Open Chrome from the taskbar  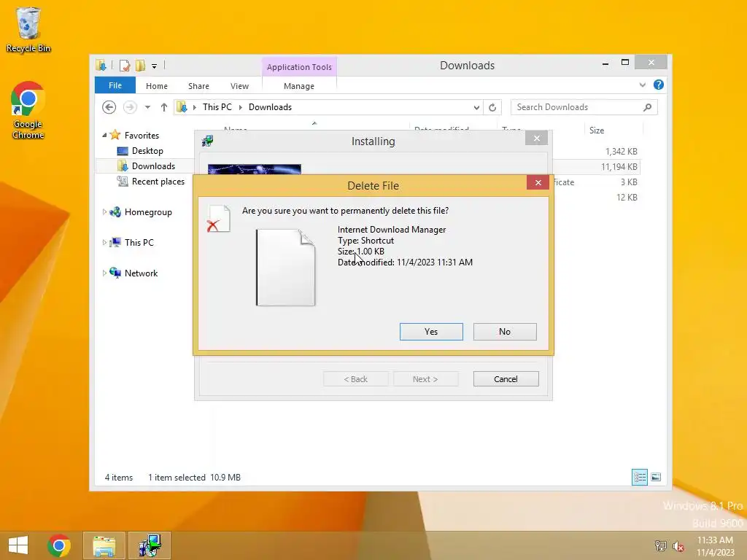point(59,545)
